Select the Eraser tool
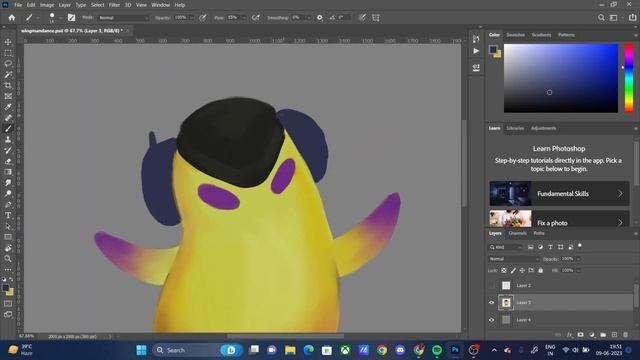Viewport: 640px width, 360px height. click(8, 161)
